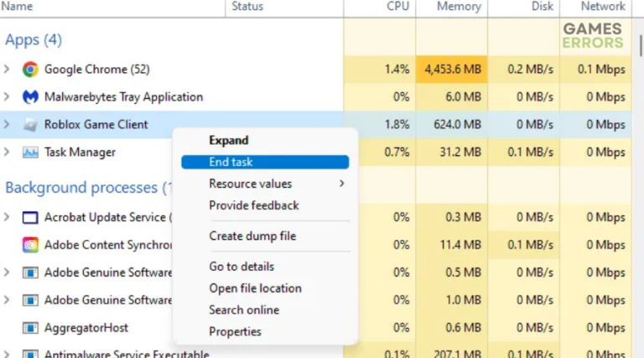Select End task in context menu
The image size is (644, 358).
[x=231, y=162]
